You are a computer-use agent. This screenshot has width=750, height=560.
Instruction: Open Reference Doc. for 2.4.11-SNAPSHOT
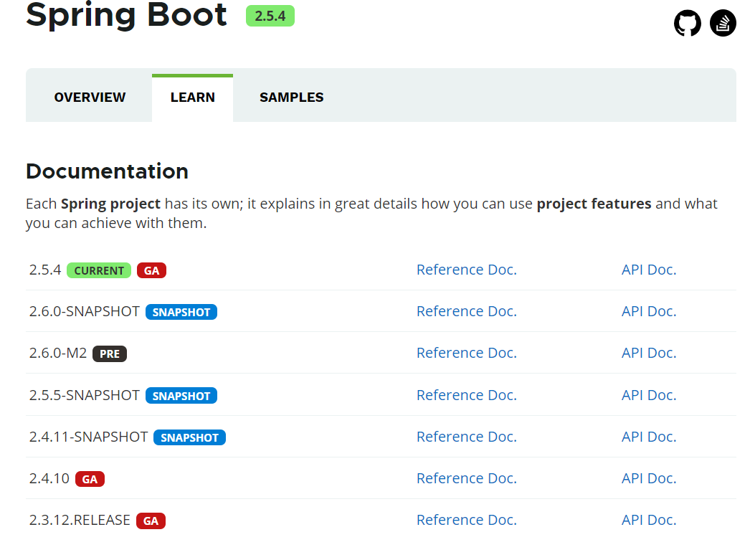[x=466, y=437]
